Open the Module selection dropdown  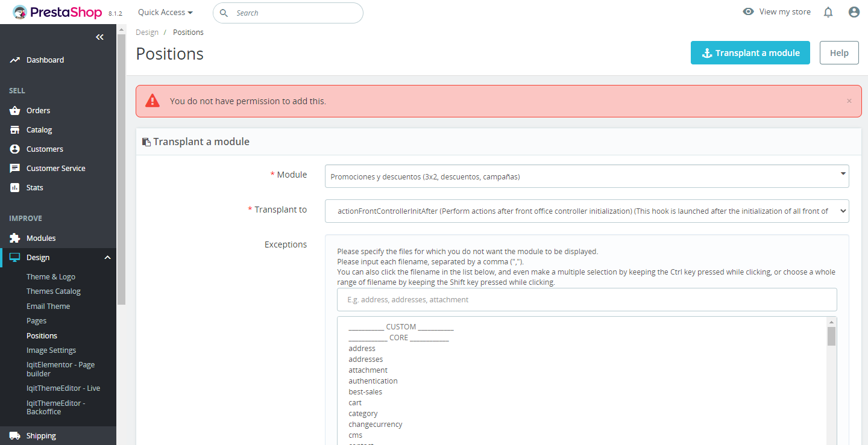587,176
